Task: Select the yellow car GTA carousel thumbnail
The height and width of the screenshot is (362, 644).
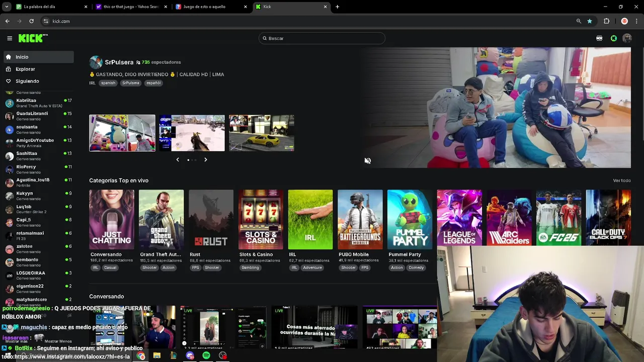Action: (262, 133)
